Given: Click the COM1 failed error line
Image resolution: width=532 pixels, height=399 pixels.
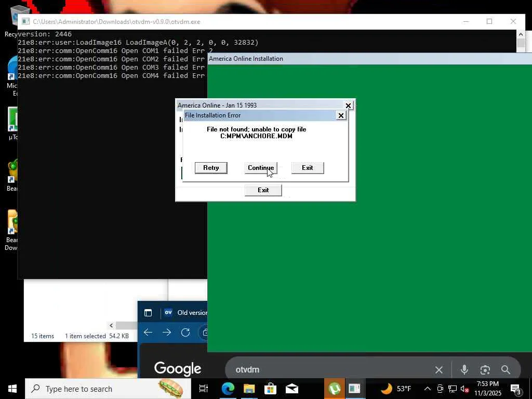Looking at the screenshot, I should 115,50.
